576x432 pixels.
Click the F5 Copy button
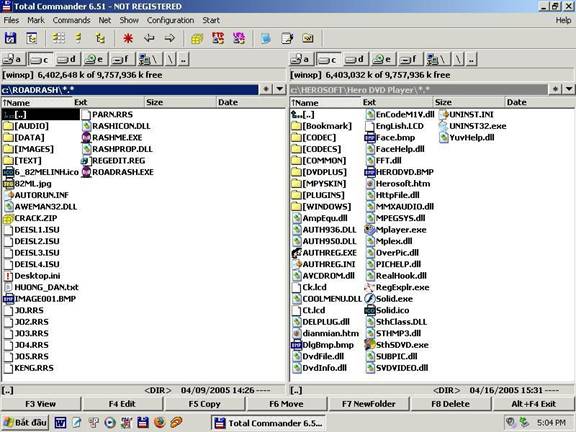click(x=204, y=404)
